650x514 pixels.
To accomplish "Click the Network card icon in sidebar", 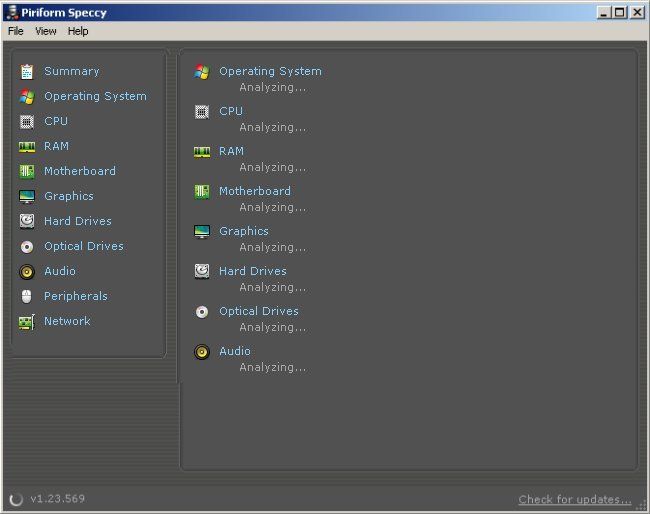I will pos(27,321).
